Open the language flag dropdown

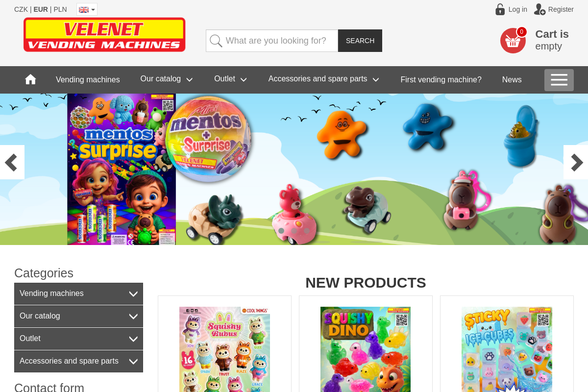point(87,9)
